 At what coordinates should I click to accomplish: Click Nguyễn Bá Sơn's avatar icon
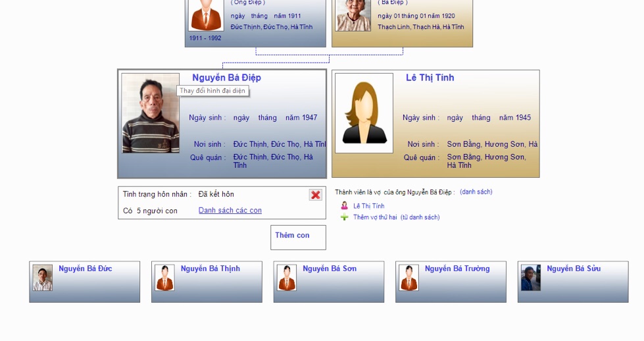[287, 278]
